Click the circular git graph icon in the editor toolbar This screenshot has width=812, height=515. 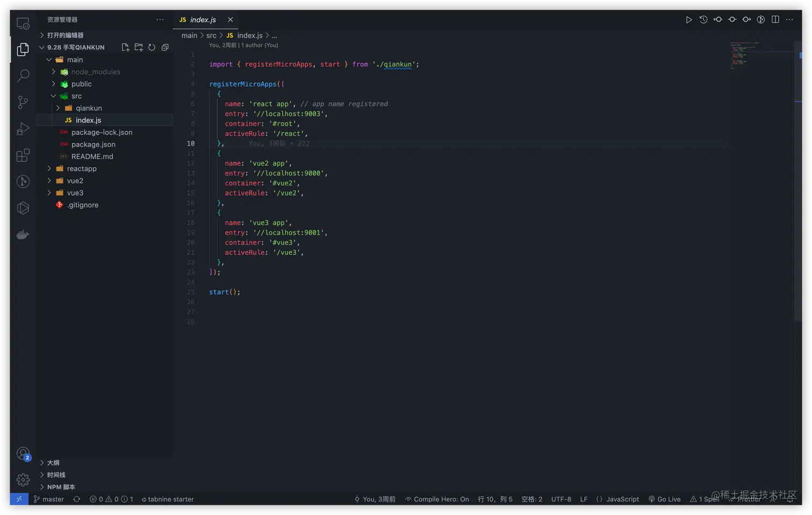click(761, 19)
